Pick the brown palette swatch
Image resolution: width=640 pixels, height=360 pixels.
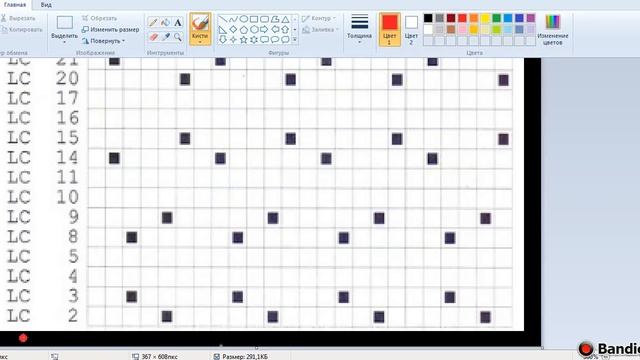(451, 30)
